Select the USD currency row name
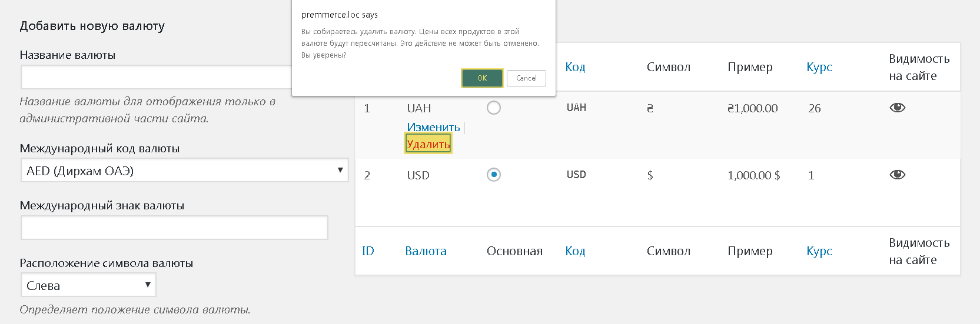This screenshot has height=324, width=980. point(418,175)
